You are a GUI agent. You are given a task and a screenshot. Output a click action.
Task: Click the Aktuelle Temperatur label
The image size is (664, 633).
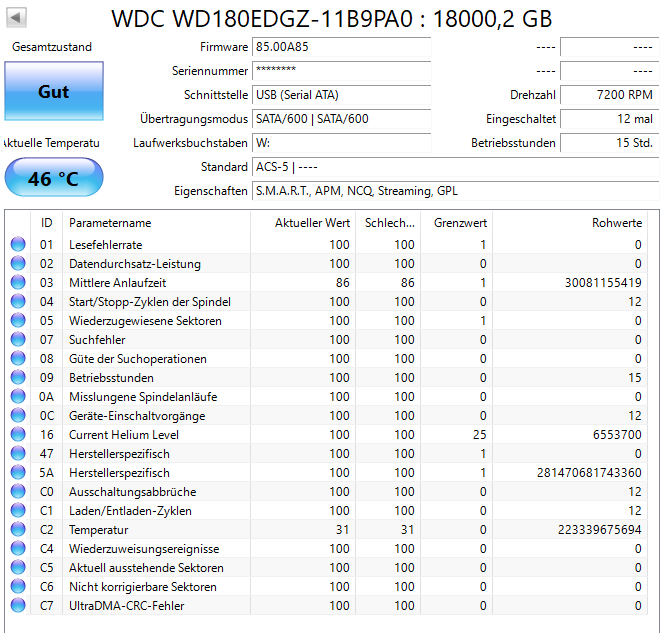click(52, 143)
